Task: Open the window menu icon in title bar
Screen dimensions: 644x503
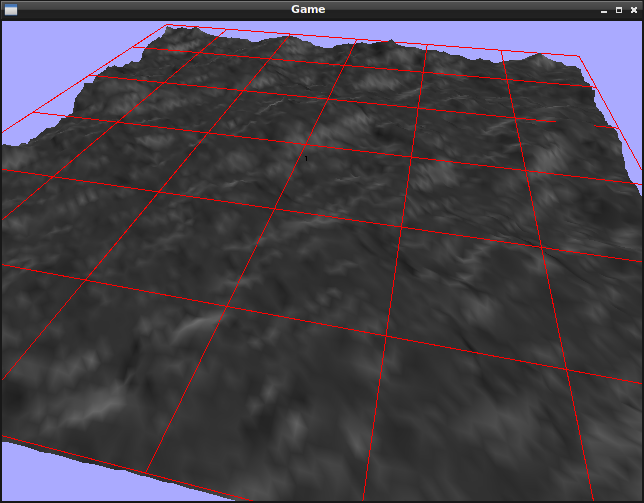Action: [x=11, y=9]
